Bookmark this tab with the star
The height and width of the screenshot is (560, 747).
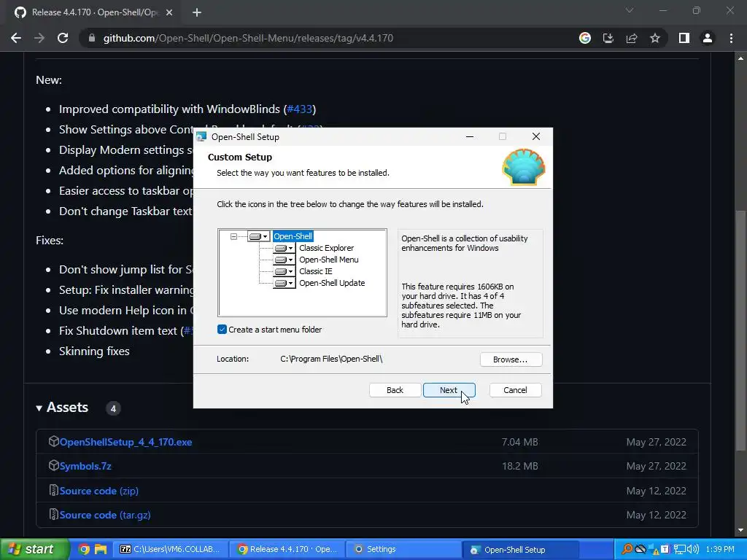pyautogui.click(x=655, y=38)
